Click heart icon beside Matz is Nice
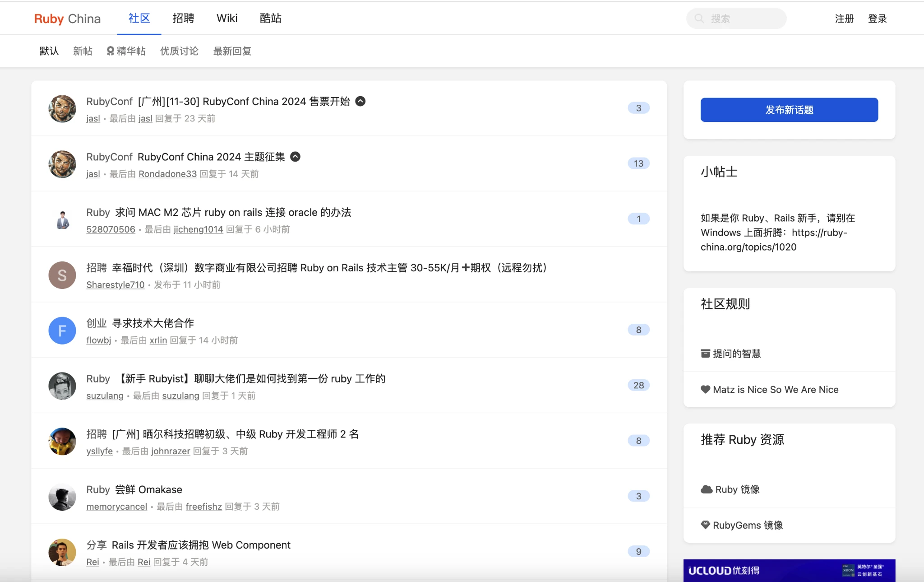 point(705,389)
